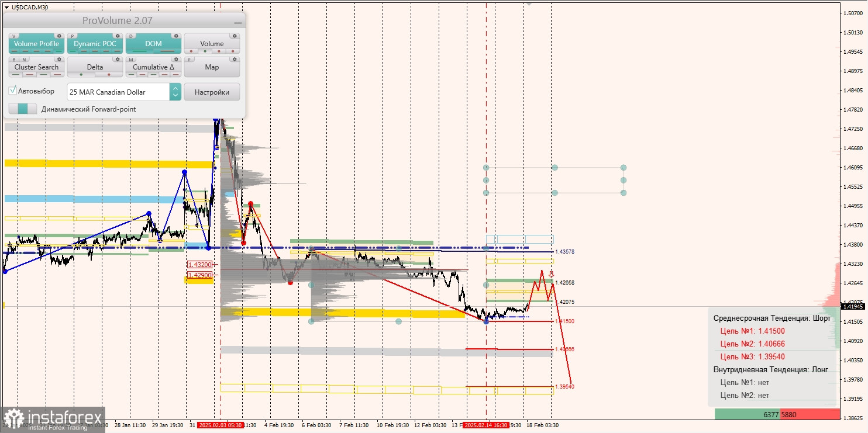Click the 1.50700 price axis value
Image resolution: width=868 pixels, height=433 pixels.
[854, 13]
